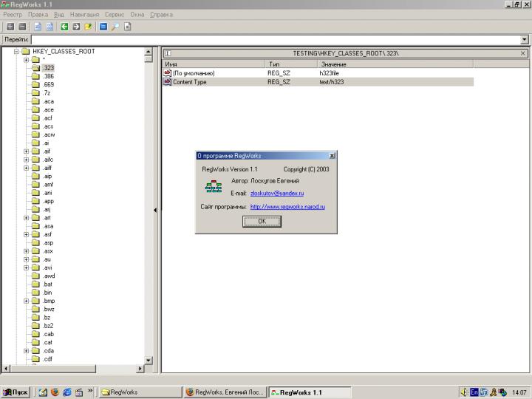This screenshot has height=399, width=532.
Task: Click the collapse minus toolbar icon
Action: coord(21,27)
